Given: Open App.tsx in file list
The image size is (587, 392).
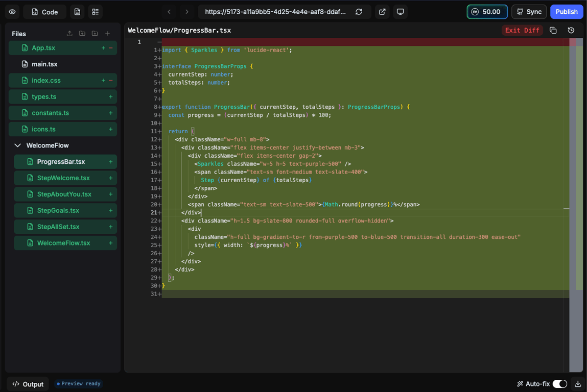Looking at the screenshot, I should click(62, 48).
